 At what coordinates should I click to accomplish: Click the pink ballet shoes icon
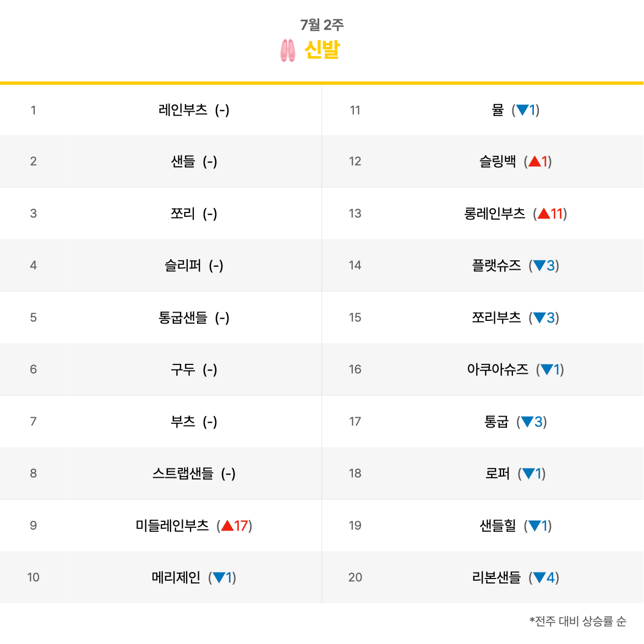pos(287,50)
